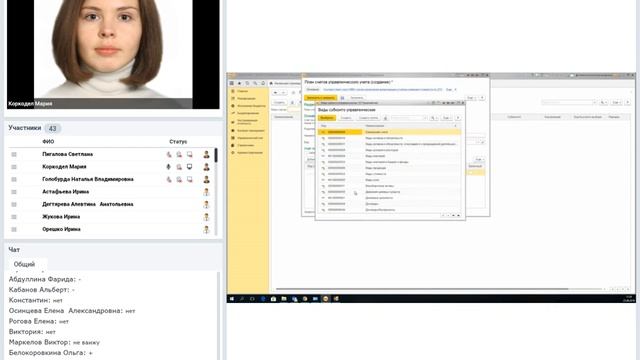The image size is (640, 360).
Task: Open the 1C history icon in top toolbar
Action: coord(247,83)
